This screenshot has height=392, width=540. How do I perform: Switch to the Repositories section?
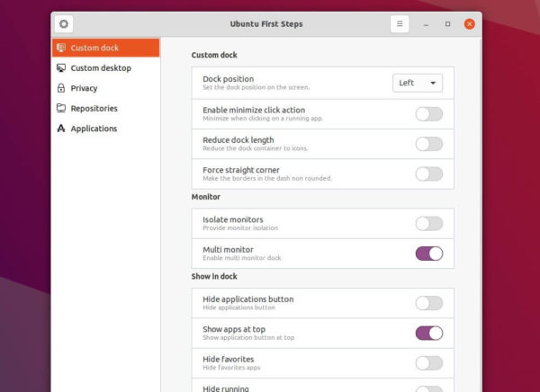(x=105, y=108)
